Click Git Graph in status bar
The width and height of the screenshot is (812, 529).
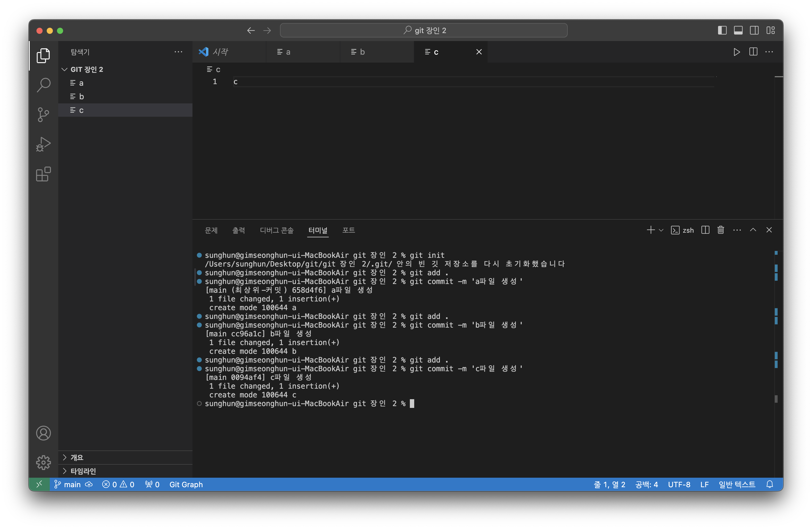(x=186, y=484)
